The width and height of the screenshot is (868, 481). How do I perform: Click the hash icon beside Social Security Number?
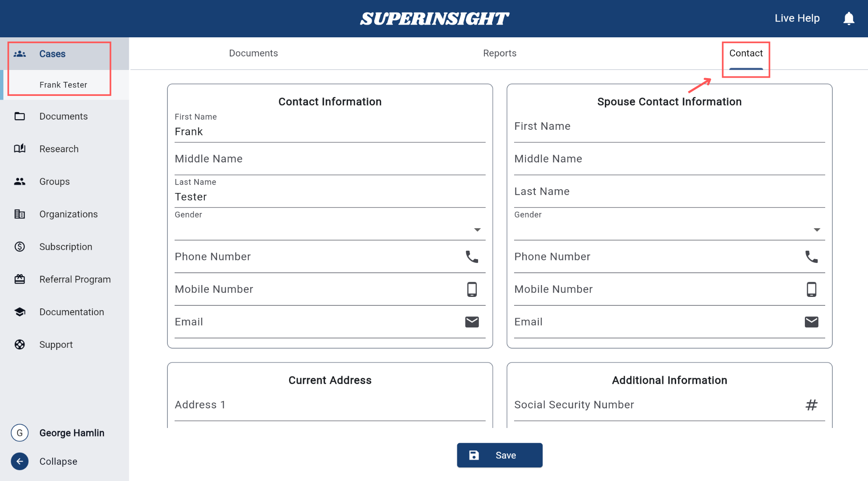[811, 405]
